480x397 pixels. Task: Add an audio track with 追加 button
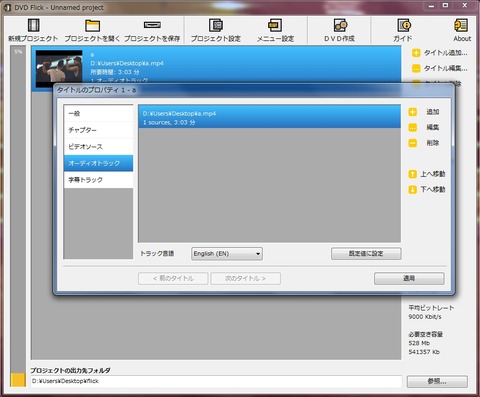(424, 112)
